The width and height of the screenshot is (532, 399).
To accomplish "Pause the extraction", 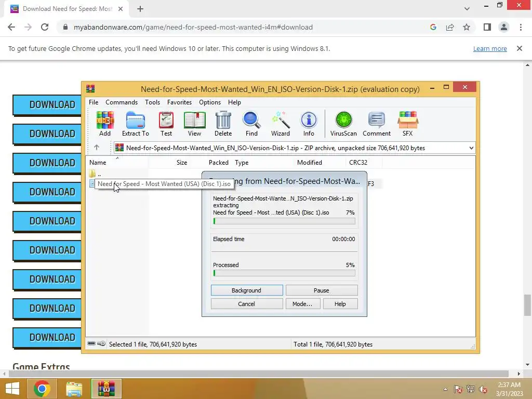I will click(x=321, y=290).
